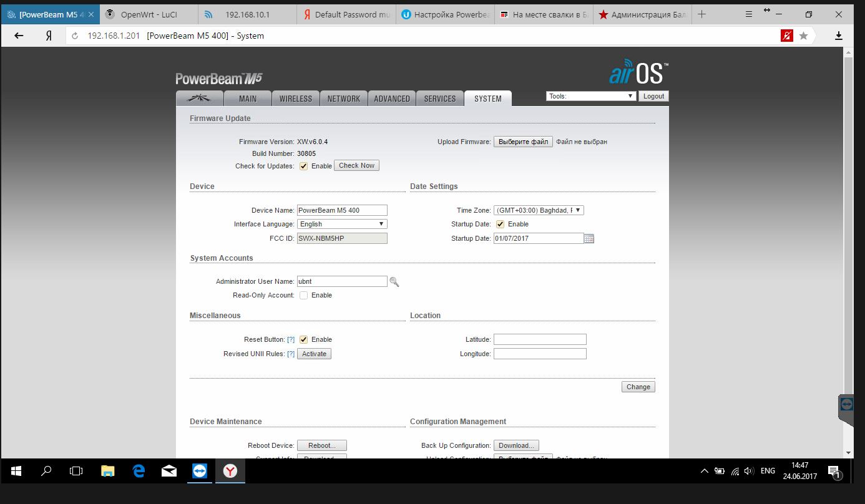
Task: Click the magnifier icon next to Administrator User Name
Action: (394, 282)
